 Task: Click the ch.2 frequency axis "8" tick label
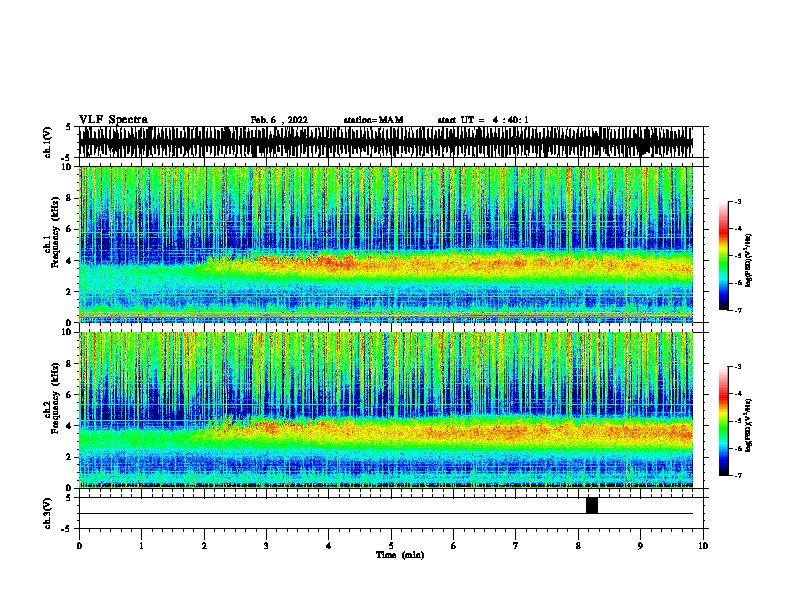click(x=69, y=364)
